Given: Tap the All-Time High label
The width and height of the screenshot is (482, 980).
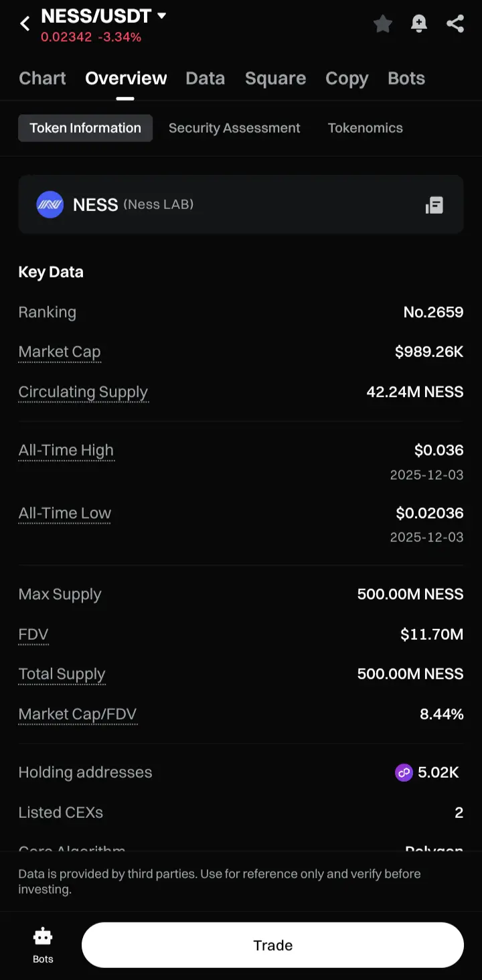Looking at the screenshot, I should [x=66, y=450].
